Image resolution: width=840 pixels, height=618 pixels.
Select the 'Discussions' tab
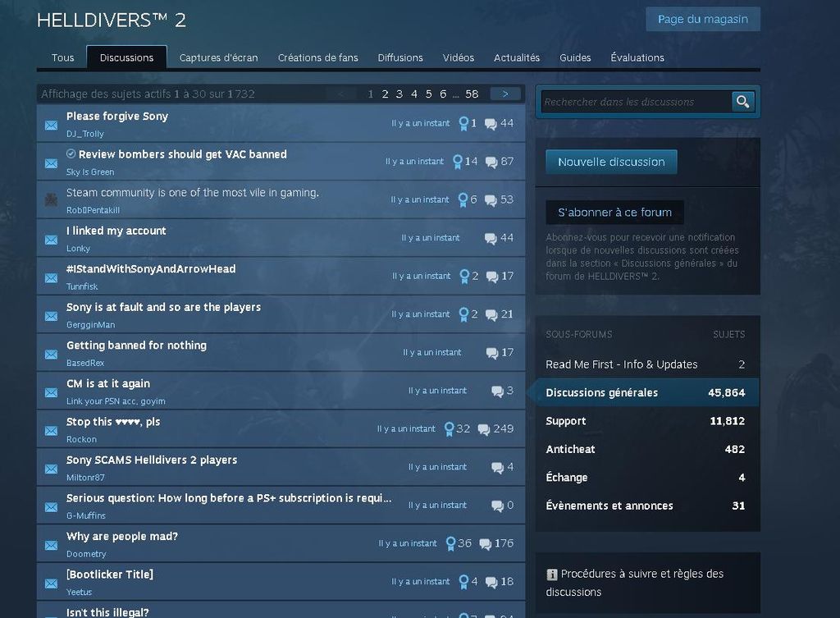[x=126, y=58]
